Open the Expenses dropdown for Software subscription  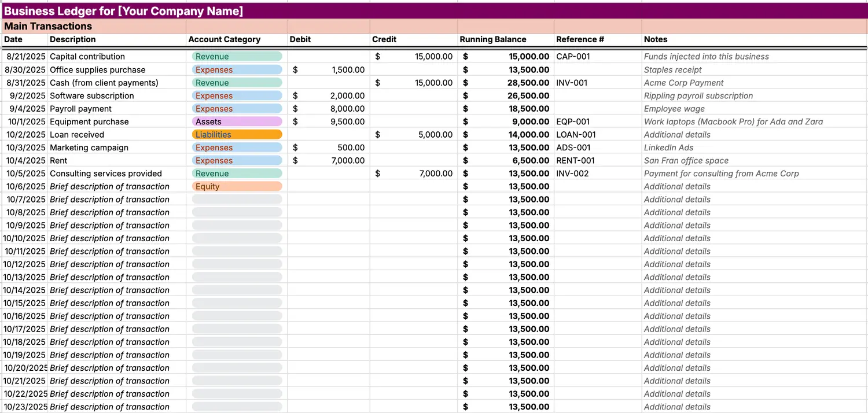237,95
